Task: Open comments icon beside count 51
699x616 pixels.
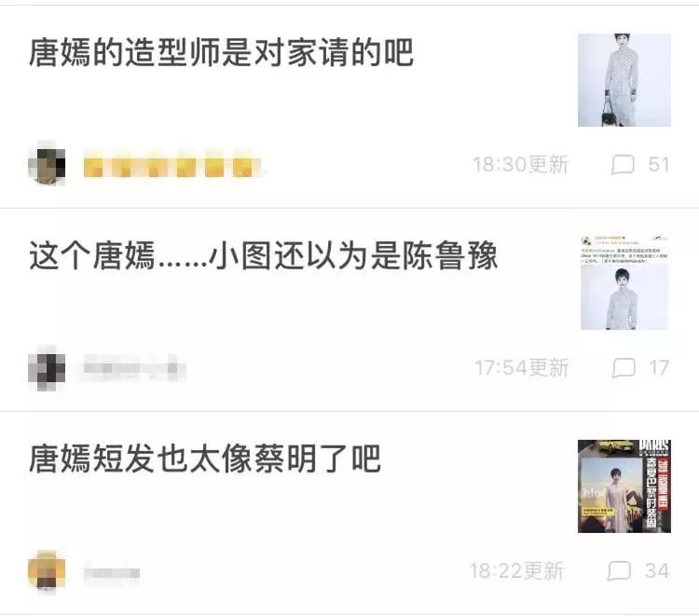Action: tap(623, 164)
